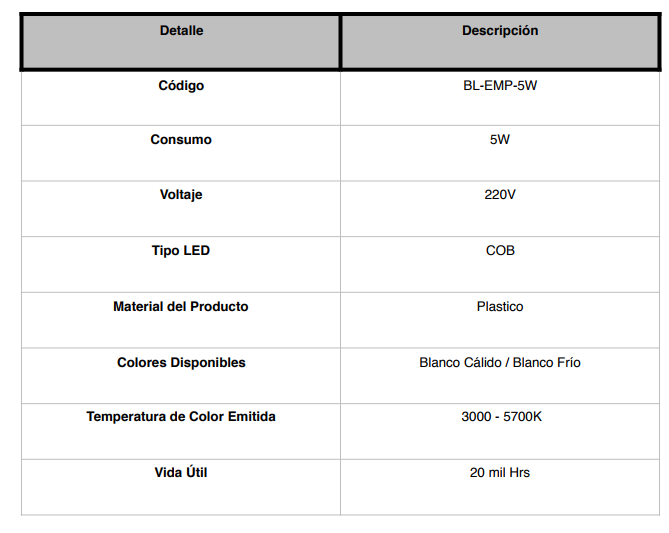Click the Tipo LED label
The height and width of the screenshot is (533, 669).
click(181, 250)
